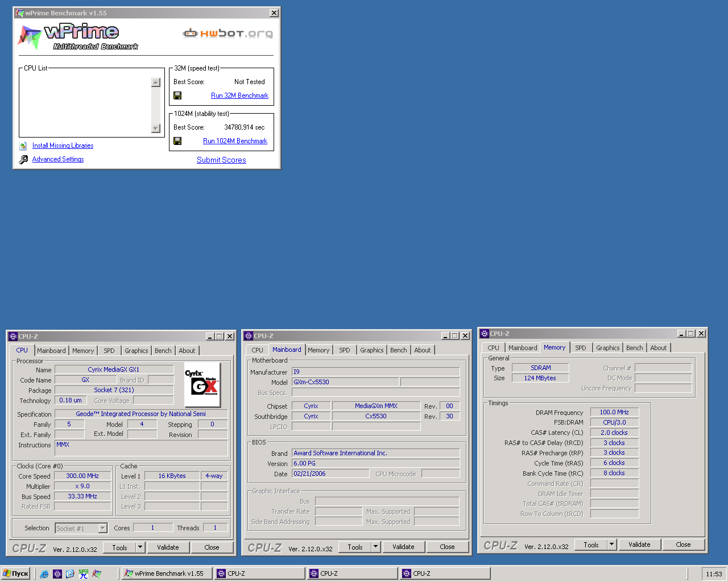Launch wPrime from quick launch icon

[97, 574]
